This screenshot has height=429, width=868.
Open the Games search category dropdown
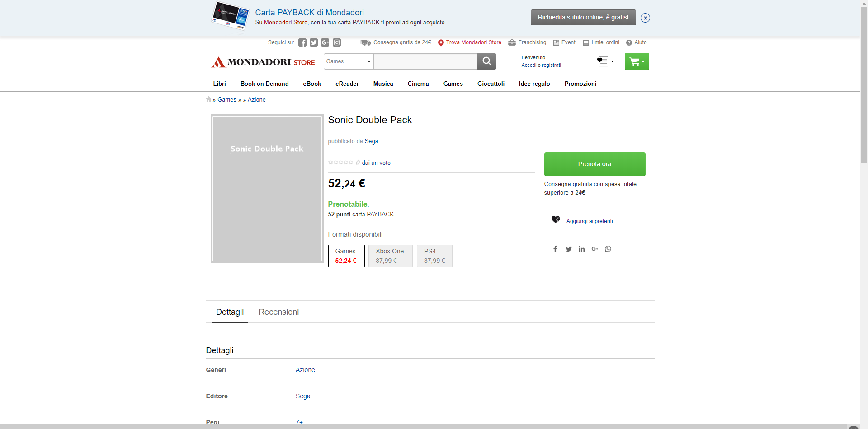[349, 61]
